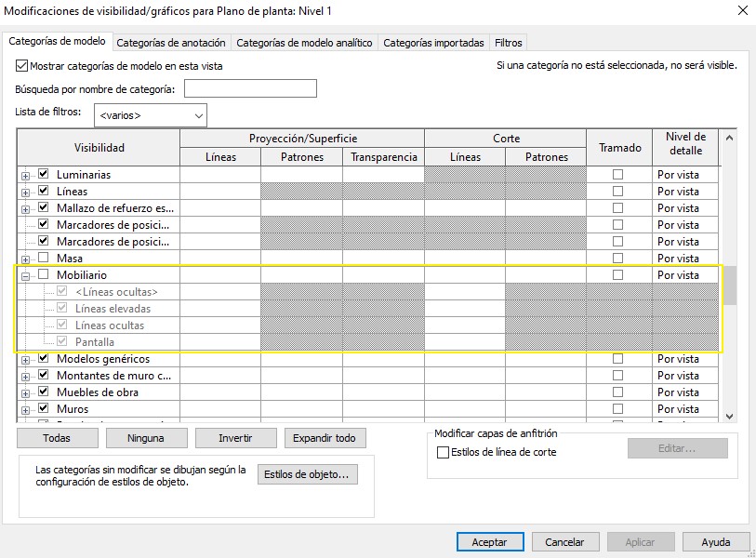Viewport: 756px width, 558px height.
Task: Expand the Muros category node
Action: (x=25, y=409)
